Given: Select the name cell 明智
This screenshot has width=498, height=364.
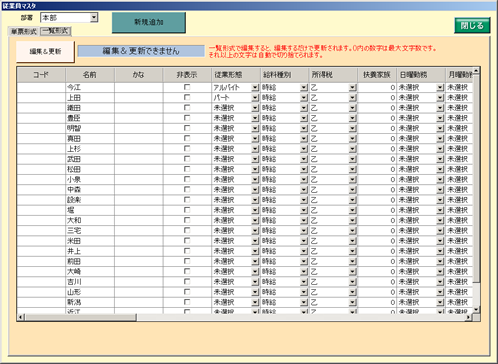Looking at the screenshot, I should 90,128.
